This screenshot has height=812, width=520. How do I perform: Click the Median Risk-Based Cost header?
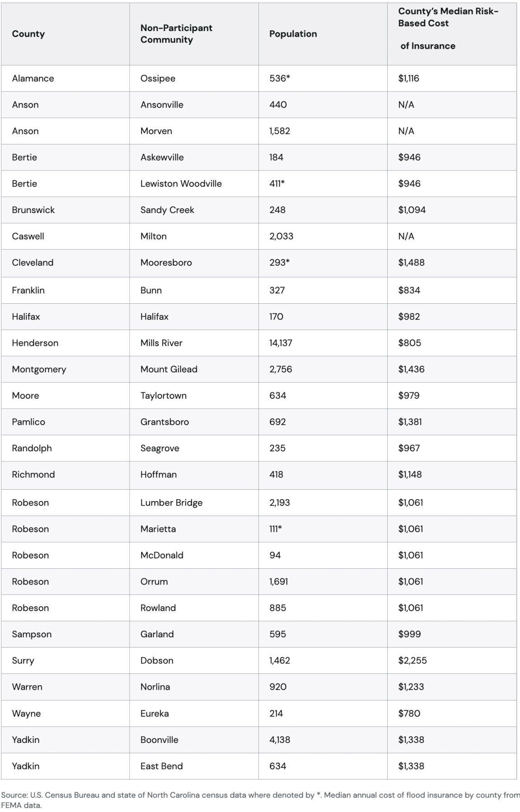[448, 28]
